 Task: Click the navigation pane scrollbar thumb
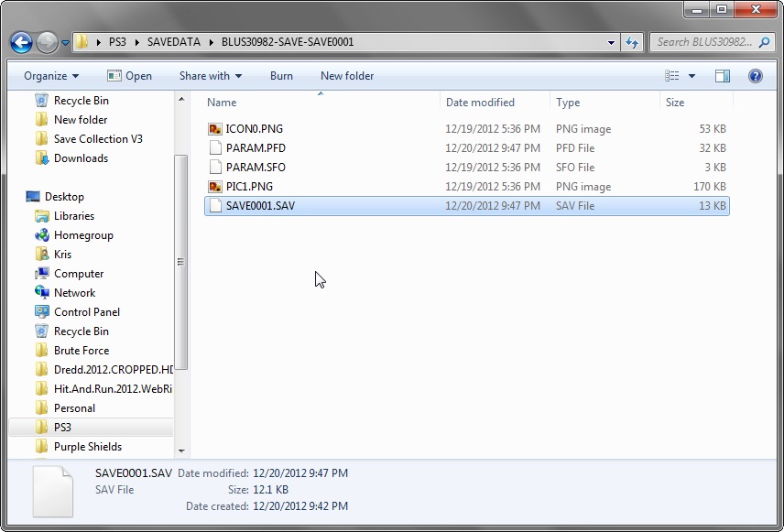[181, 262]
